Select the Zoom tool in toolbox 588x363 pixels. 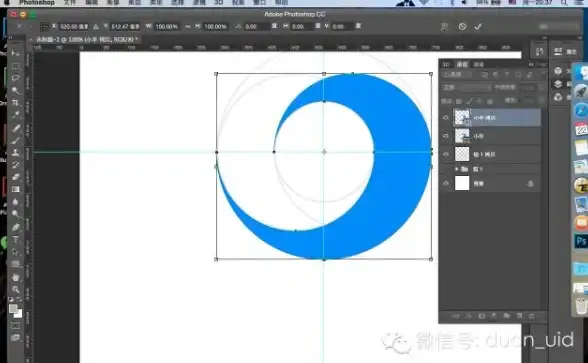pos(15,290)
